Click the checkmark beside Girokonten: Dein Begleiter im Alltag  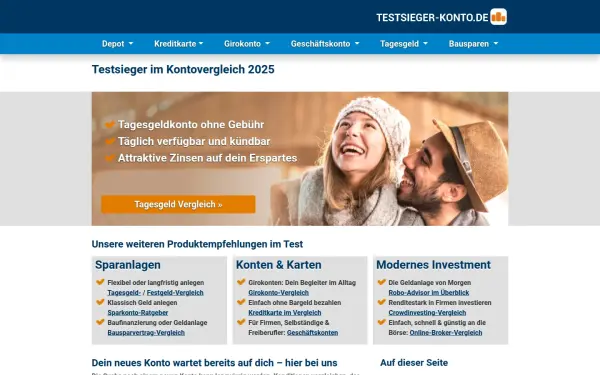241,282
